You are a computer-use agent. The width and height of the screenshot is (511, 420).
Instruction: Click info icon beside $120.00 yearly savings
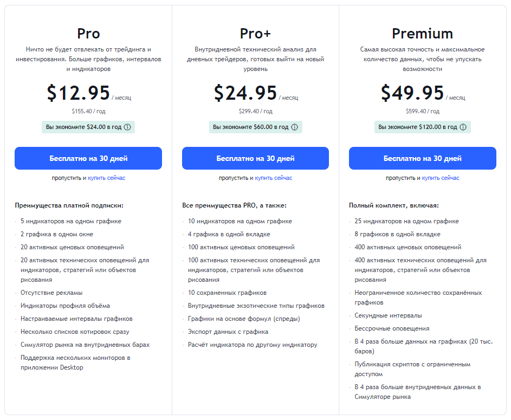(x=463, y=127)
